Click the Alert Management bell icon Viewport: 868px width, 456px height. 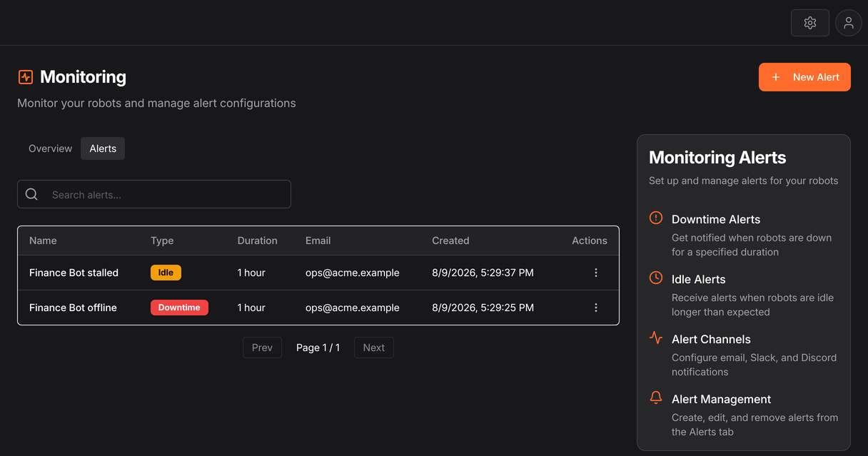(x=656, y=397)
